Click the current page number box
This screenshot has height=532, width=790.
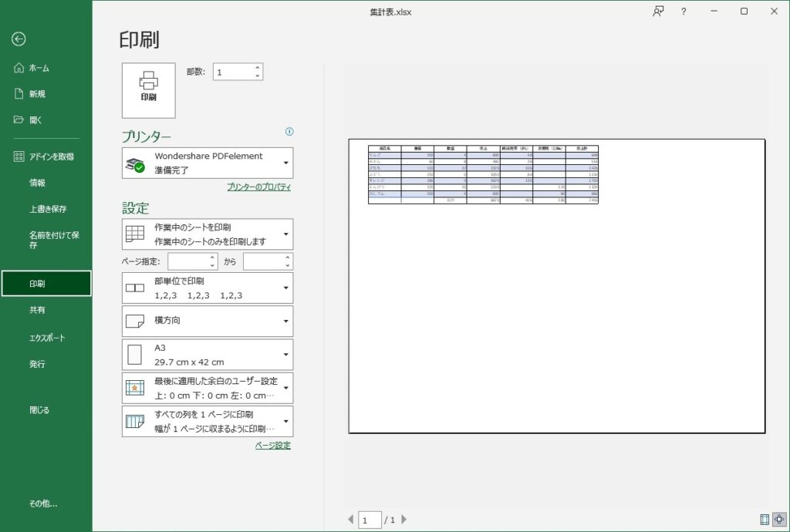(x=370, y=520)
